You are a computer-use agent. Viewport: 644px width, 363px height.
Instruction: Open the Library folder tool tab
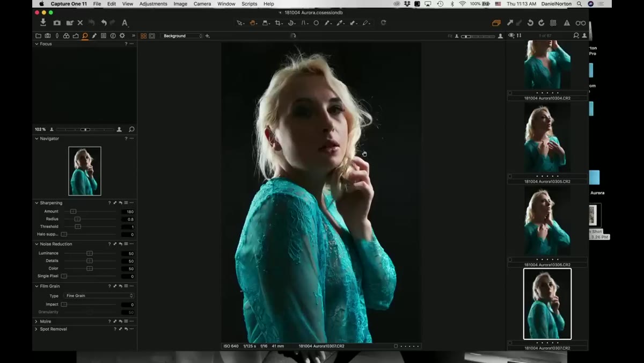[38, 35]
